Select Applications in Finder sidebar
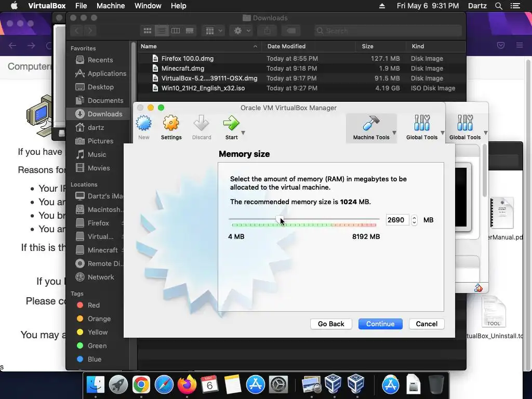Image resolution: width=532 pixels, height=399 pixels. tap(98, 73)
